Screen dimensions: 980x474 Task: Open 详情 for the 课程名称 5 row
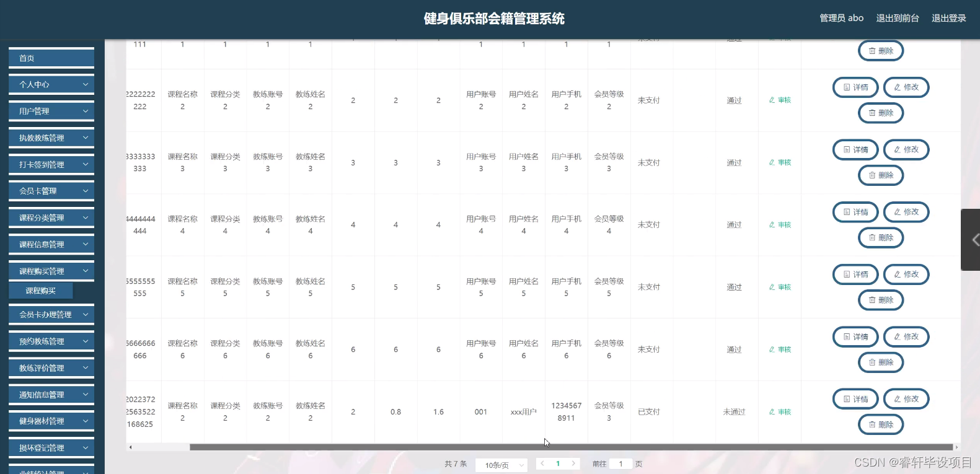[855, 274]
